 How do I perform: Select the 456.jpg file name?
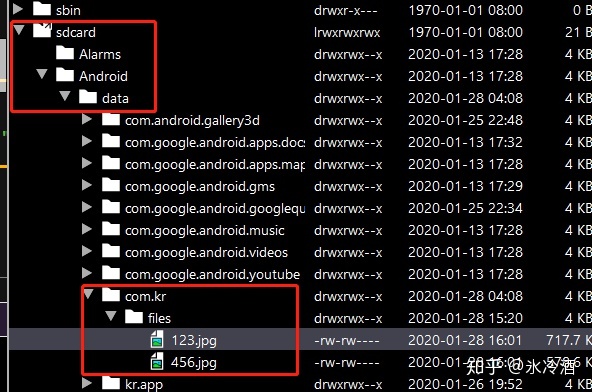click(x=194, y=363)
